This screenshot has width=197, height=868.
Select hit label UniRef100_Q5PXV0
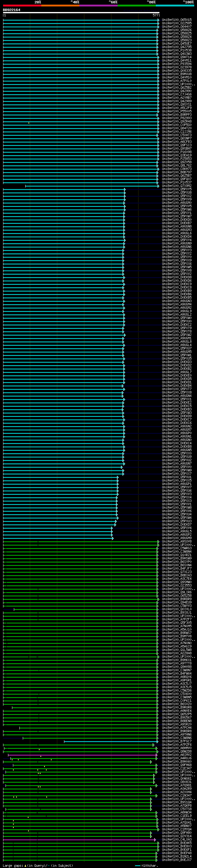176,467
